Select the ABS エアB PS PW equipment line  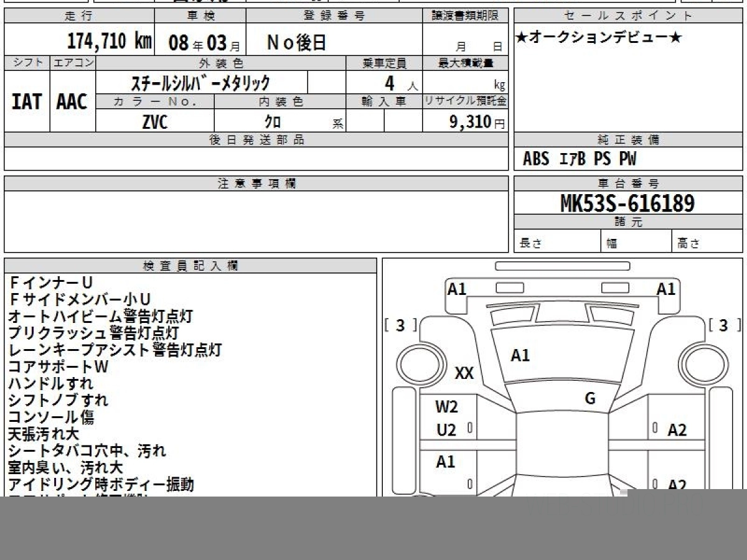(x=579, y=159)
